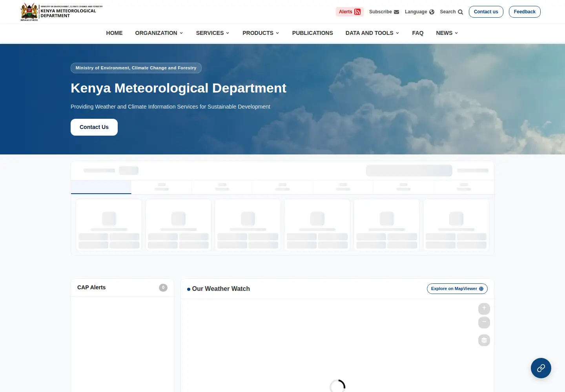Viewport: 565px width, 392px height.
Task: Click the Kenya Meteorological Department hero title
Action: point(179,88)
